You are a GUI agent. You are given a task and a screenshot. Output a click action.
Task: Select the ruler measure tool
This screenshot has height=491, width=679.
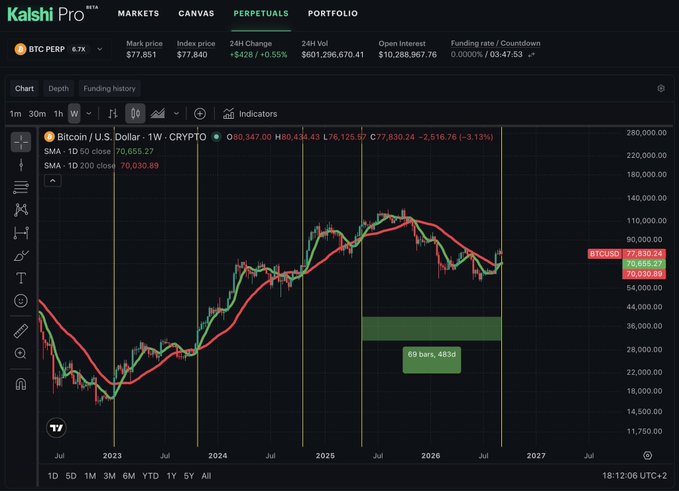point(21,331)
